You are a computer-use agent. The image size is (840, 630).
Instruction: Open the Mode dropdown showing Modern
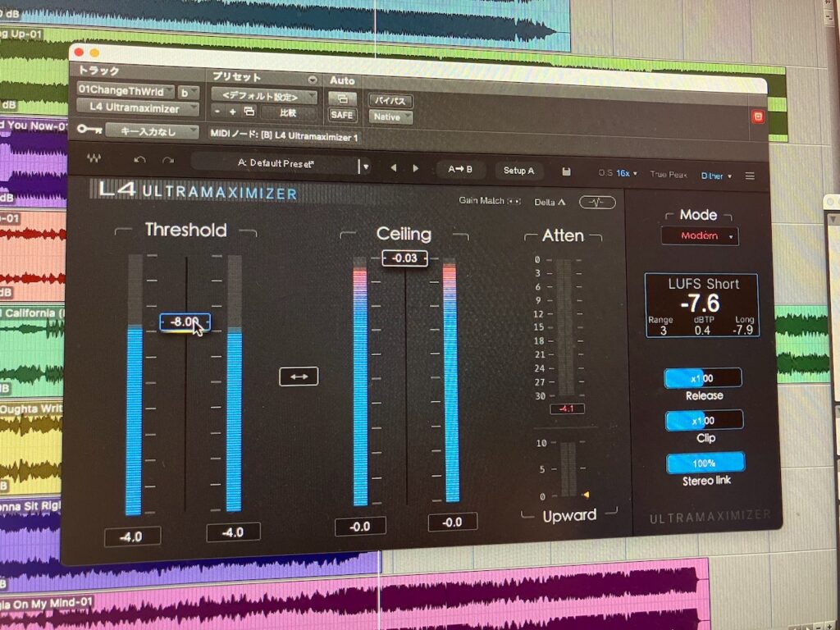pos(700,236)
